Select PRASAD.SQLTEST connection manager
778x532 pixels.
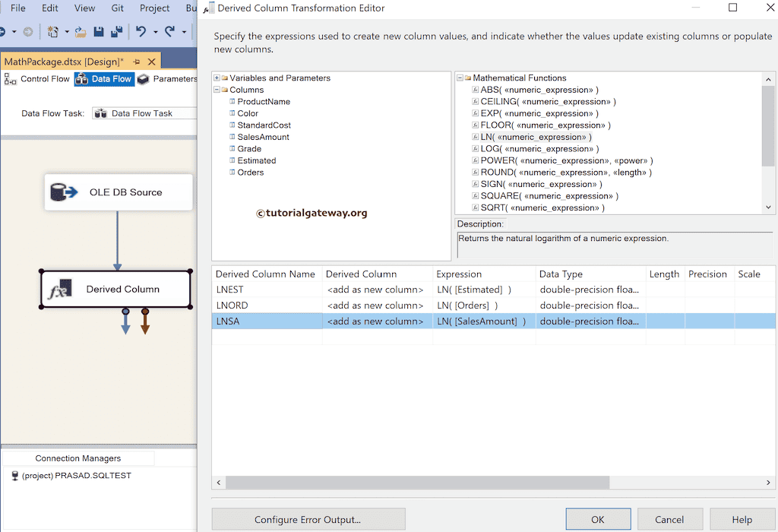[76, 475]
